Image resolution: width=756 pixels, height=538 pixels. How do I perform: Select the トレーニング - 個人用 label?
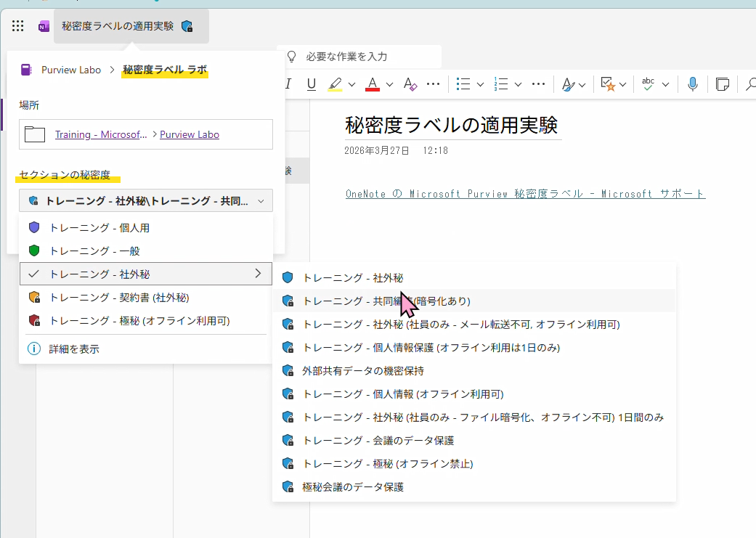[99, 227]
